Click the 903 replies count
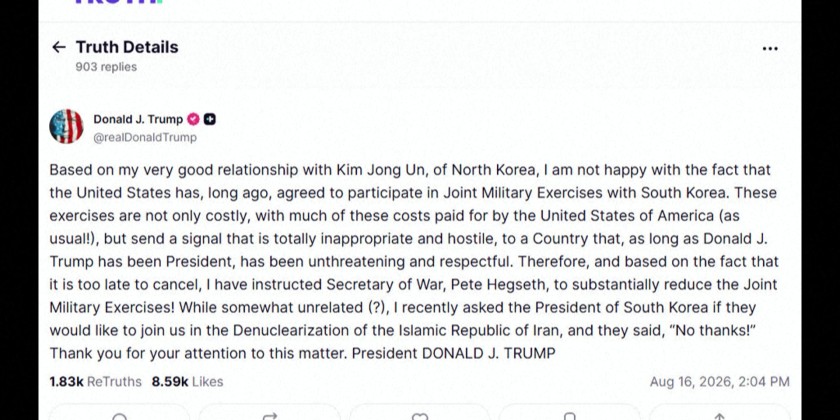840x420 pixels. [106, 67]
